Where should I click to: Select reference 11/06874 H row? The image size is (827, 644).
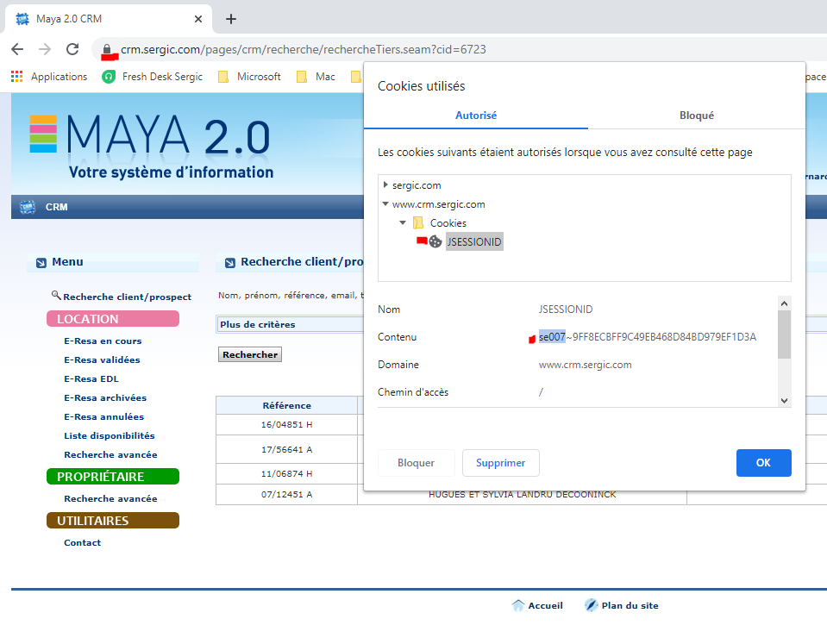tap(287, 473)
